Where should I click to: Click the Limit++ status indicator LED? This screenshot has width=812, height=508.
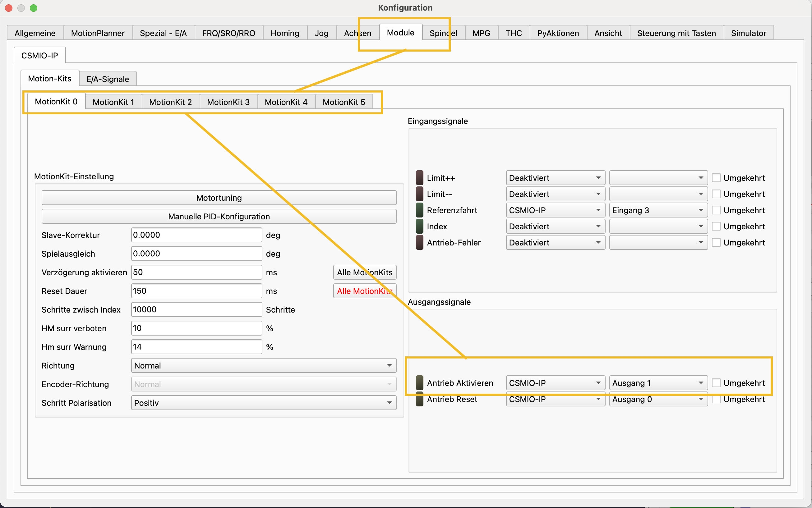tap(419, 178)
